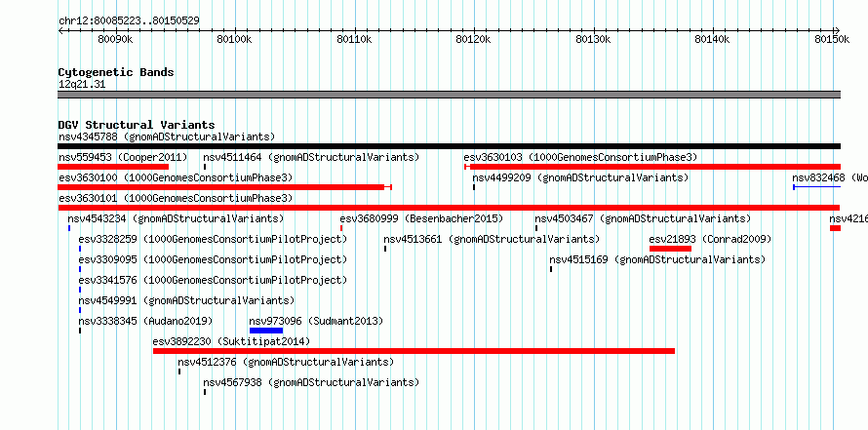Click the nsv4345788 gnomAD variant label
868x430 pixels.
167,137
